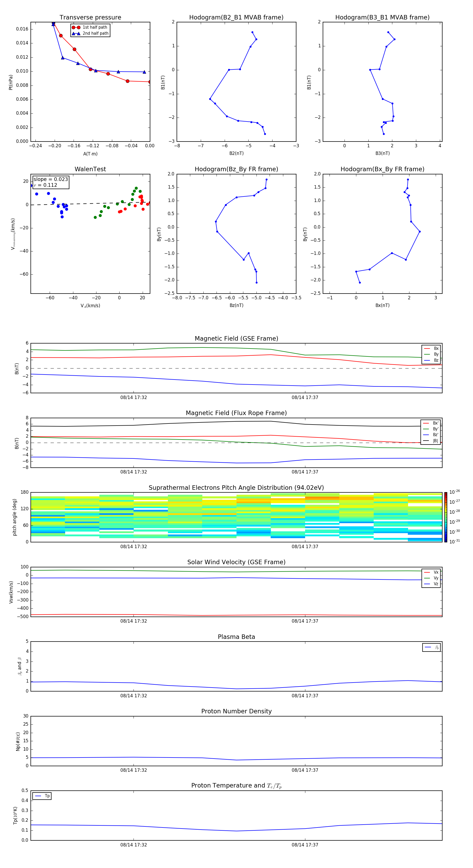Screen dimensions: 473x868
Task: Click the Tp legend entry
Action: pos(42,796)
